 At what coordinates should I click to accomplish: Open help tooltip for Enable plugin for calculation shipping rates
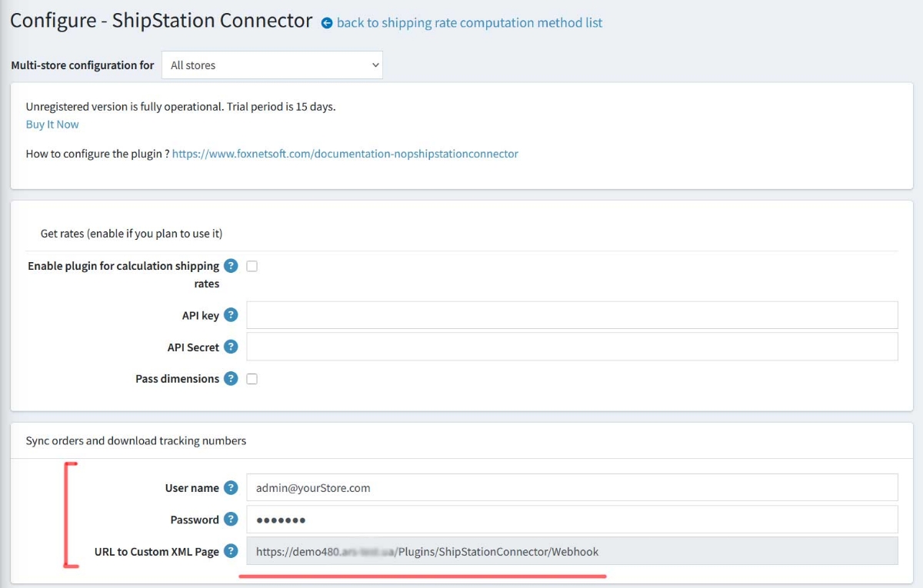point(231,266)
